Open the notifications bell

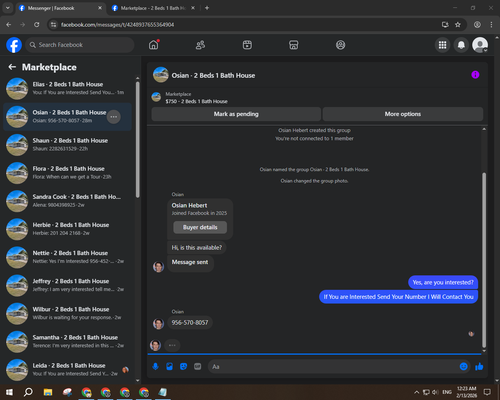pos(461,45)
